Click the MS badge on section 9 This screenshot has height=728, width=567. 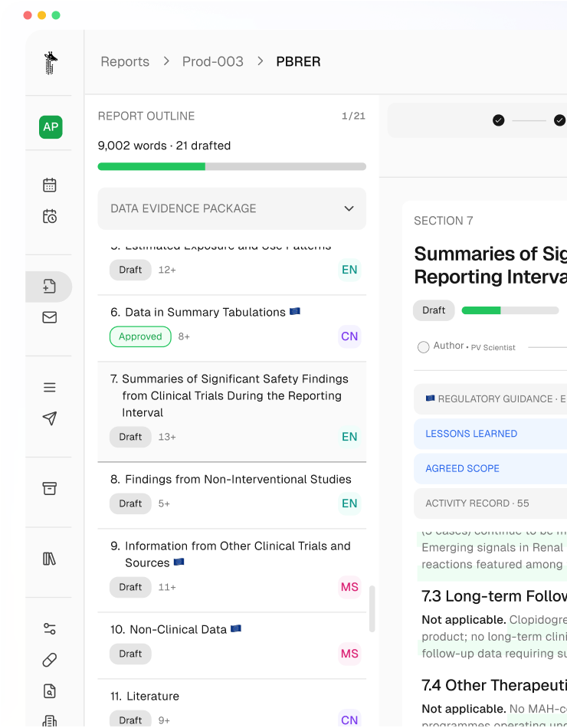(x=349, y=587)
